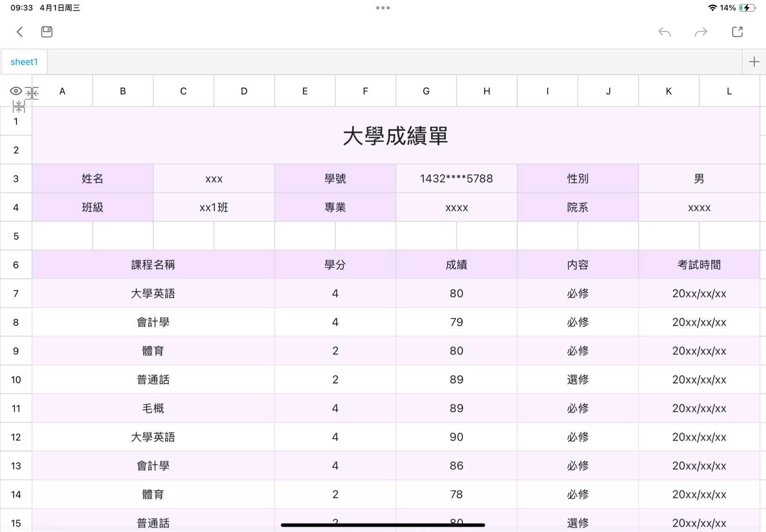Toggle the eye visibility icon
Image resolution: width=766 pixels, height=532 pixels.
pos(15,91)
